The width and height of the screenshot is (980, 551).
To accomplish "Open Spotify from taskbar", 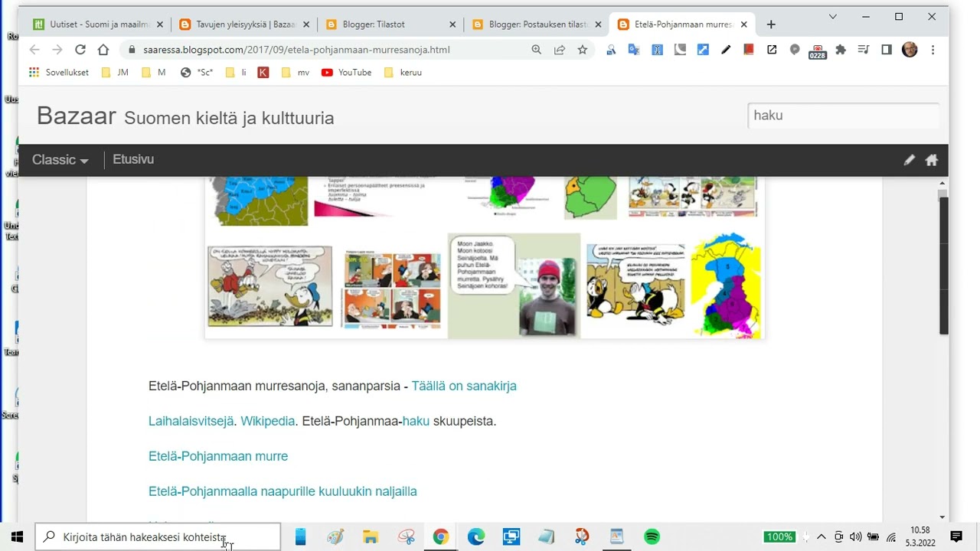I will (652, 536).
